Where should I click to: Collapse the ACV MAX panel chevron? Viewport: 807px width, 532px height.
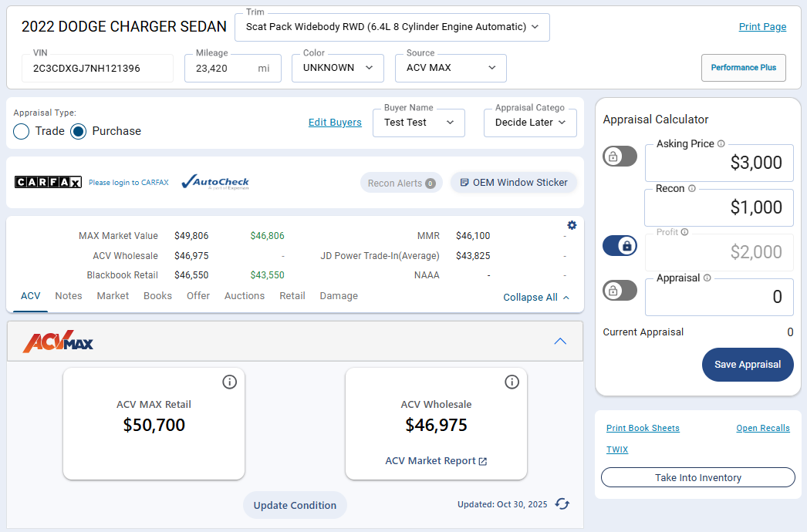coord(560,341)
